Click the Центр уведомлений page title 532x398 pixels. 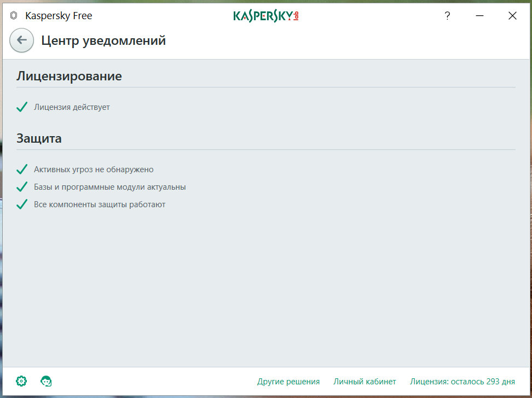tap(103, 40)
